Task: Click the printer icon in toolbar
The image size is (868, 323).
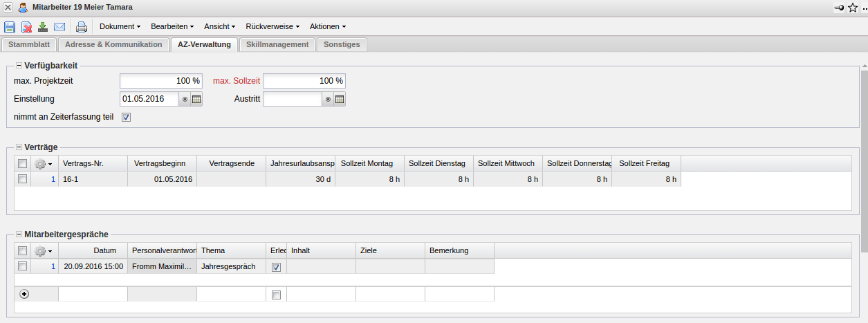Action: point(82,27)
